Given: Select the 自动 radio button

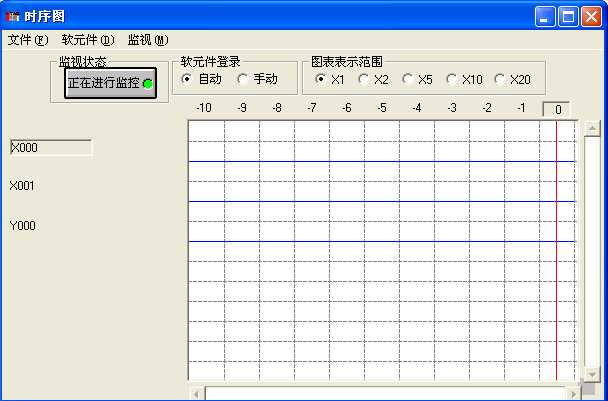Looking at the screenshot, I should 187,79.
